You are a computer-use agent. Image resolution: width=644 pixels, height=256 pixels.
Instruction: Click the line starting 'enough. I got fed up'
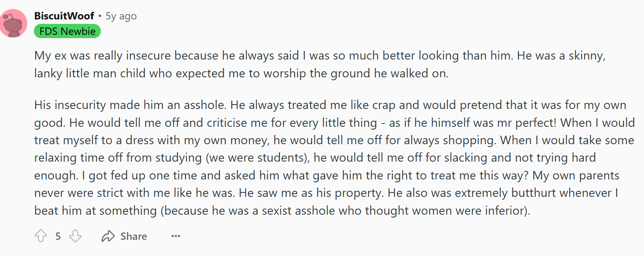click(327, 175)
